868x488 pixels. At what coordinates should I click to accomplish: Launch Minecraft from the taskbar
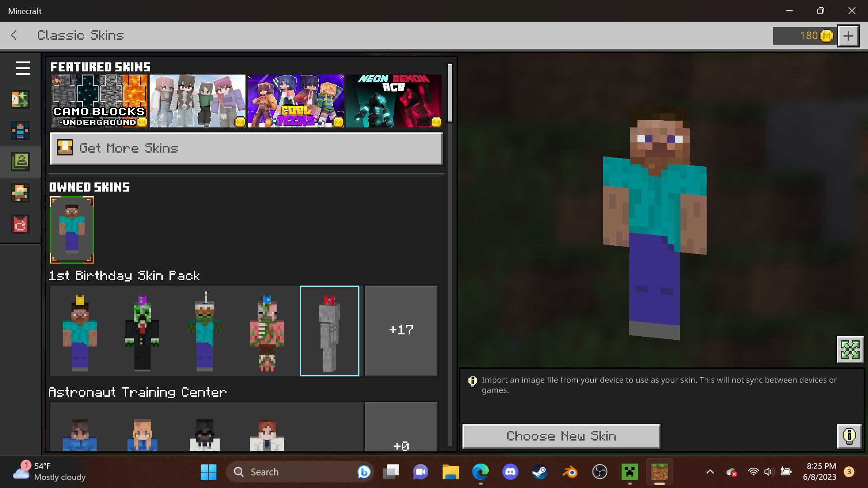pos(659,471)
